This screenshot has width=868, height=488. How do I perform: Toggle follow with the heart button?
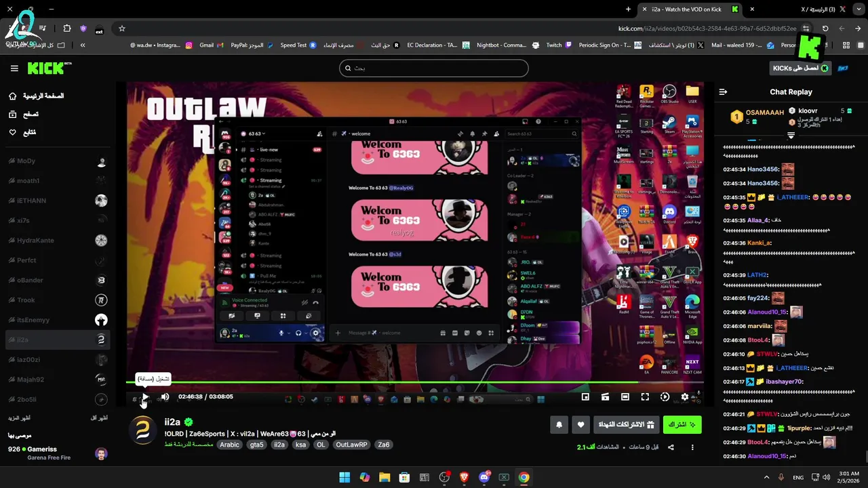click(581, 425)
